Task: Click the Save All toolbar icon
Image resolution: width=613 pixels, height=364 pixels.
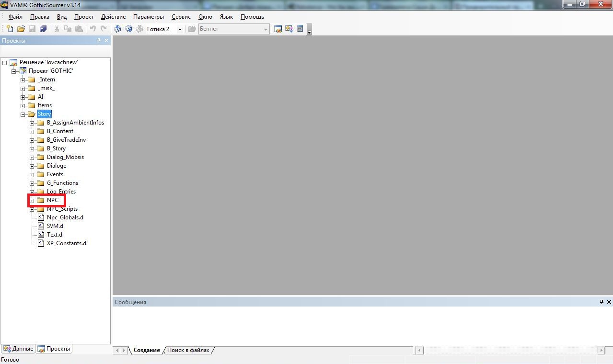Action: pos(43,29)
